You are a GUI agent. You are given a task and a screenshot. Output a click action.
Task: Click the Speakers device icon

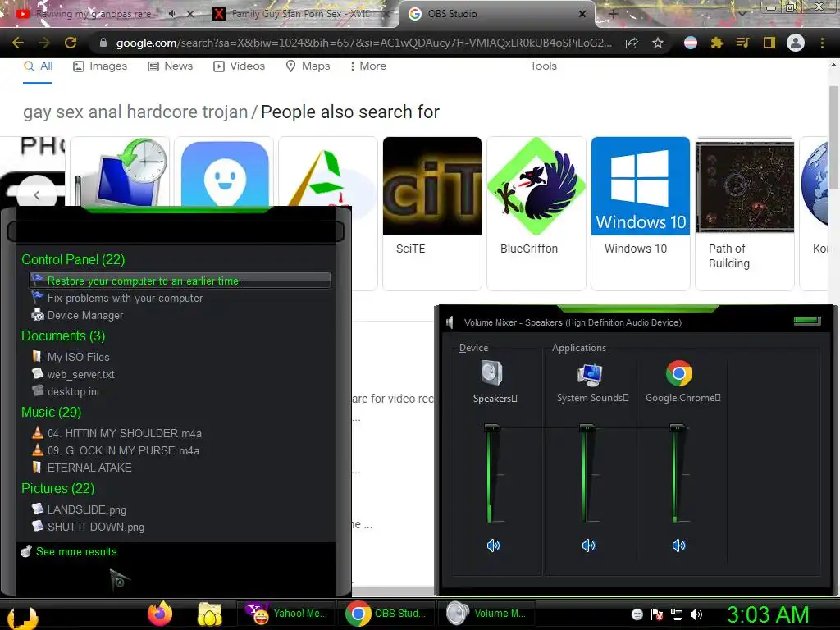click(x=492, y=373)
